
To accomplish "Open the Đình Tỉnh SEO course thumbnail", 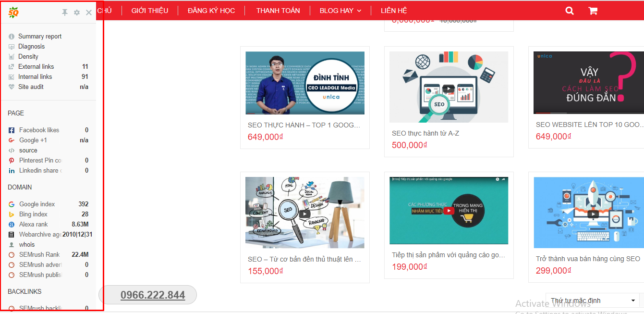I will click(x=305, y=83).
